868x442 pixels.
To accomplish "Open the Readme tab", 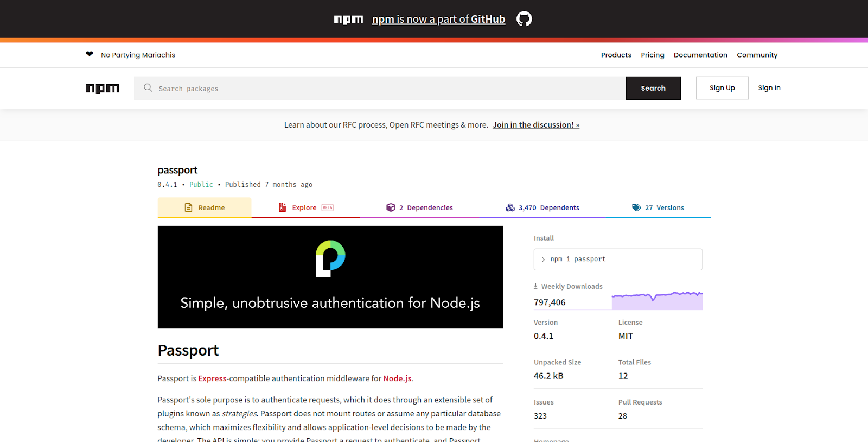I will click(x=205, y=207).
